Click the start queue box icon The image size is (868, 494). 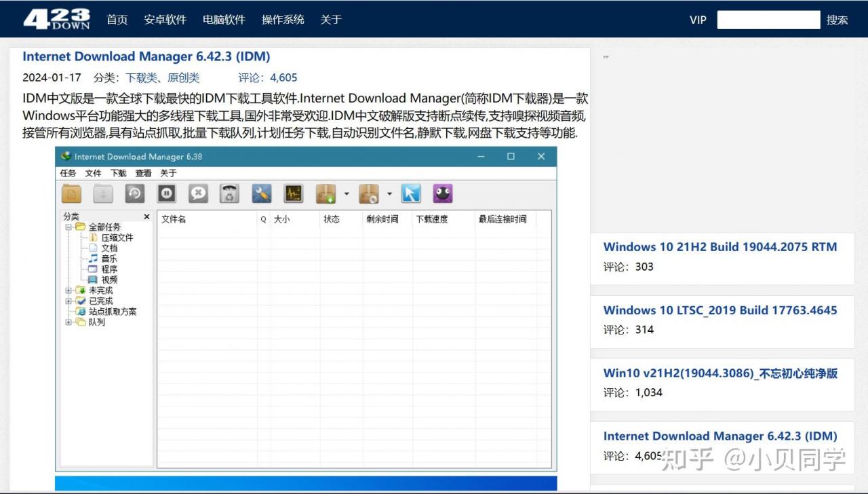[x=326, y=194]
